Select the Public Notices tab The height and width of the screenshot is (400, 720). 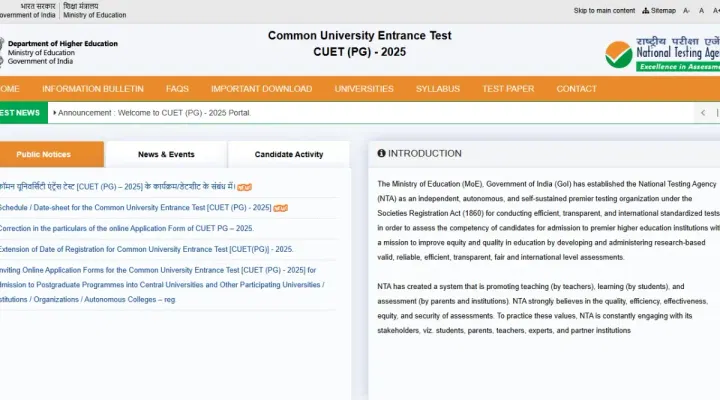tap(44, 155)
